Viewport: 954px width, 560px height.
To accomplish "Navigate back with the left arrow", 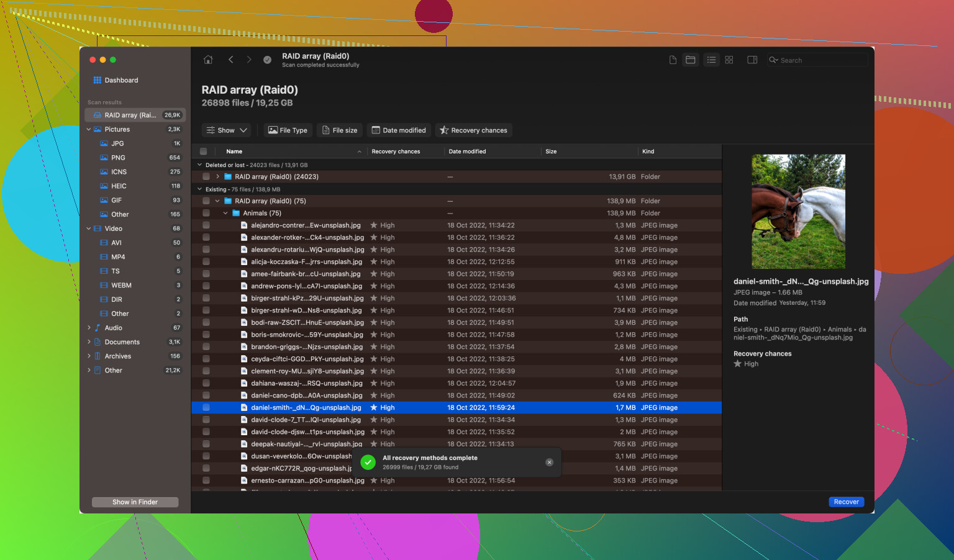I will 230,60.
